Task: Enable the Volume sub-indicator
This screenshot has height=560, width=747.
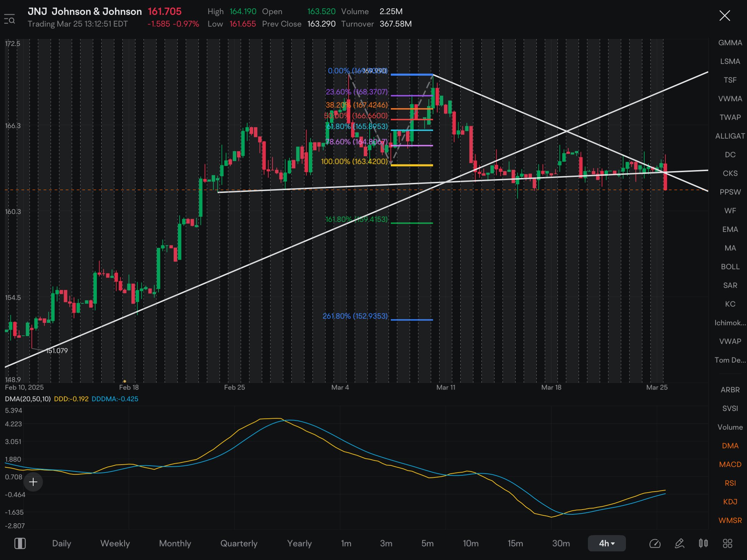Action: pyautogui.click(x=730, y=427)
